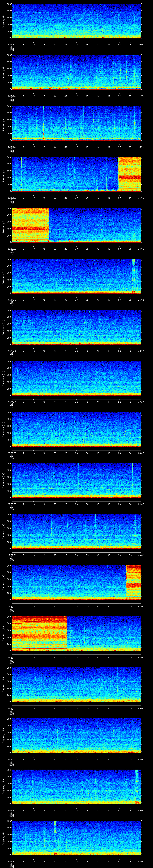Click the 22:32:00 start time label
The image size is (153, 868).
[x=12, y=198]
